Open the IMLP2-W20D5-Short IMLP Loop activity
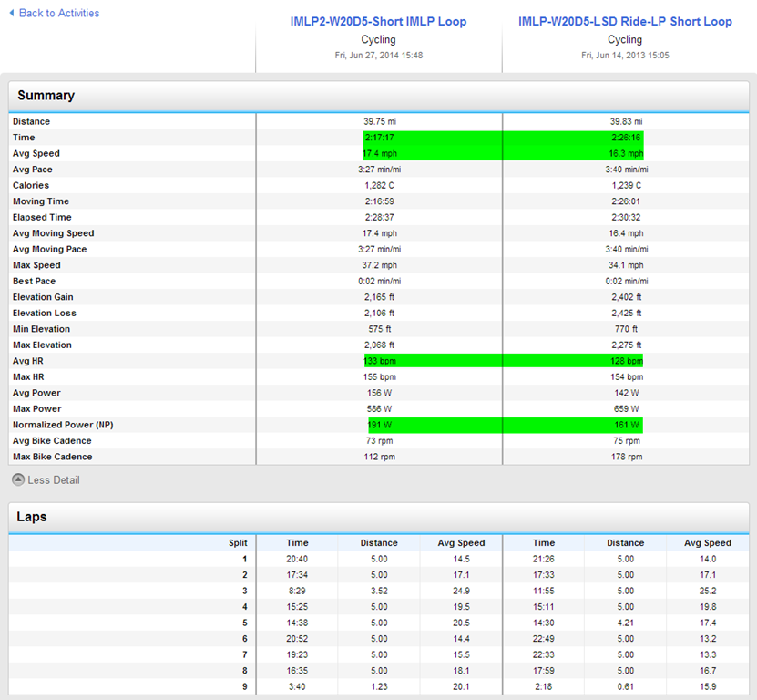 [378, 22]
